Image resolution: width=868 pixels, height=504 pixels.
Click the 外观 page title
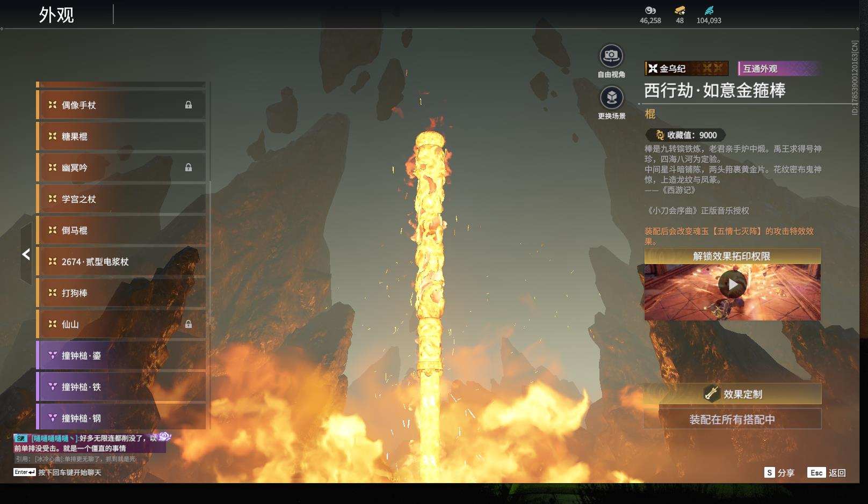(56, 14)
